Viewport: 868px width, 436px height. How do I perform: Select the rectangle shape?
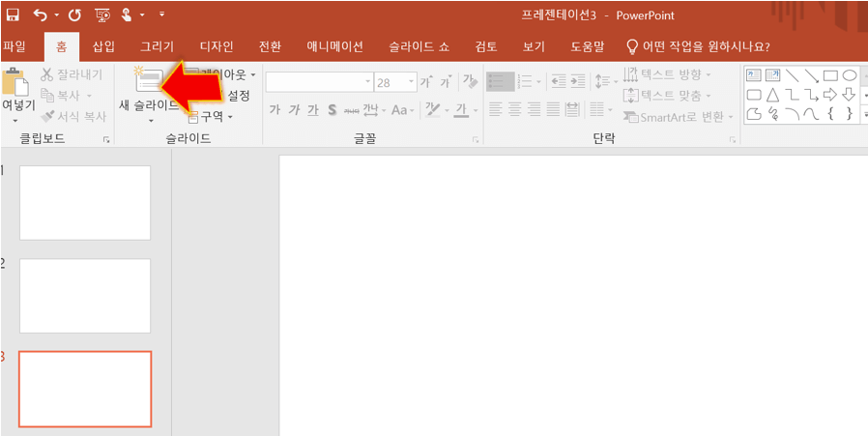click(830, 75)
